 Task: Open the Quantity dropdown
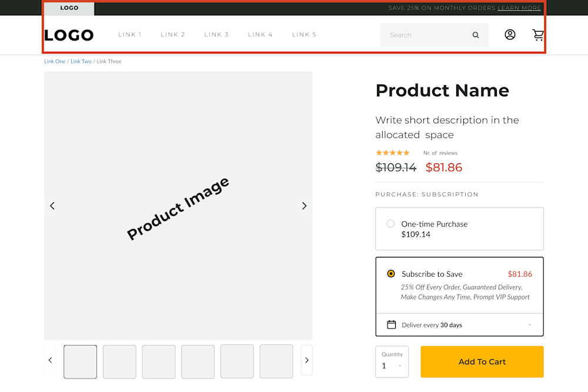[392, 366]
